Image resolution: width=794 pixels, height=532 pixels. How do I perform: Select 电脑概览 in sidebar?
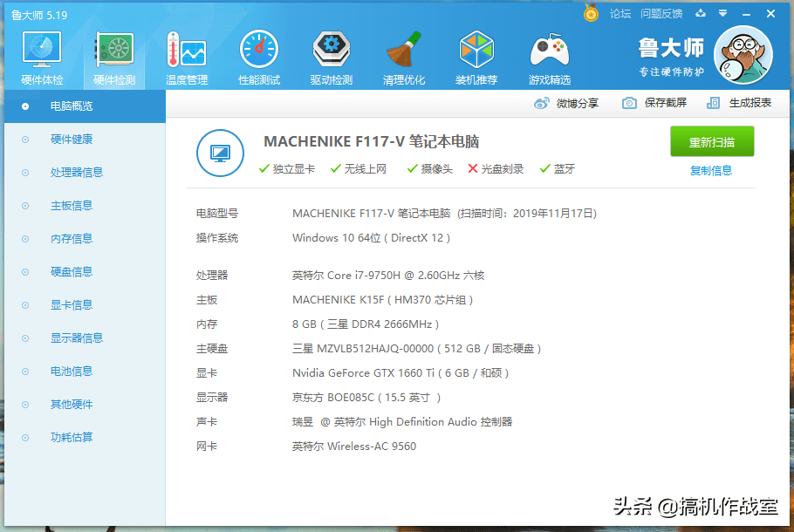point(86,106)
